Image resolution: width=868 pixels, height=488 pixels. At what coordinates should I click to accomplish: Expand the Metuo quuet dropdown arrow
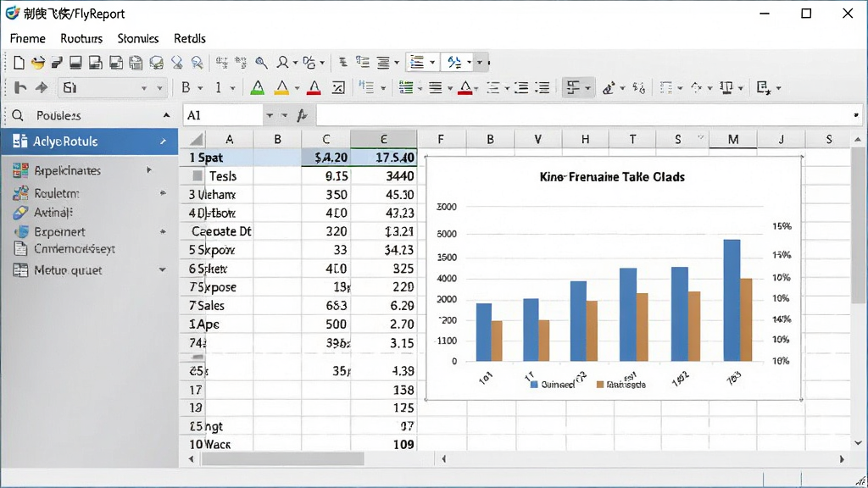pos(162,270)
